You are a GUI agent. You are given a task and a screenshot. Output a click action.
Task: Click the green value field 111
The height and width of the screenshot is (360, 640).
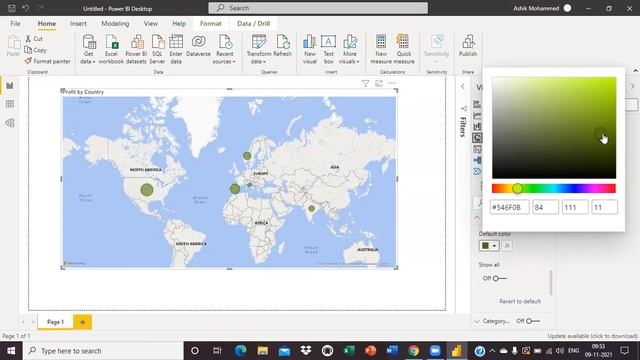575,207
